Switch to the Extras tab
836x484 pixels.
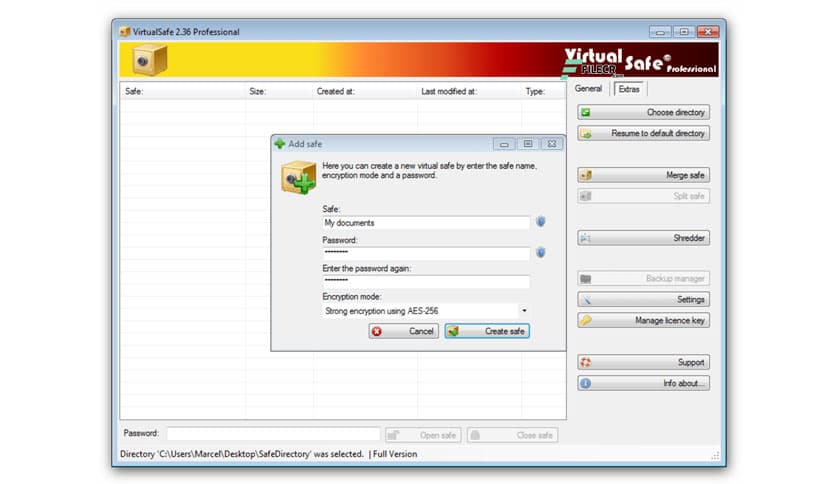click(x=629, y=89)
